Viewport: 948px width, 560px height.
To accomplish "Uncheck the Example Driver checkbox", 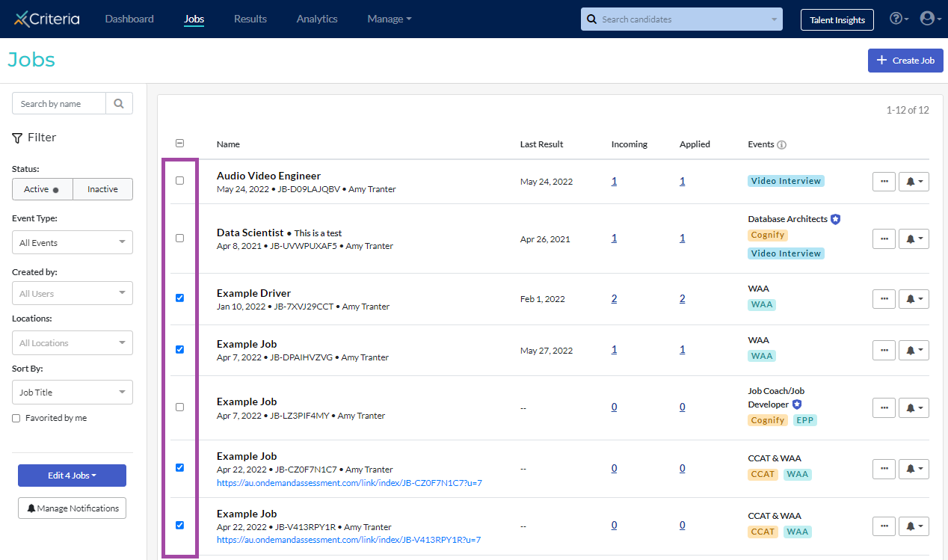I will (x=179, y=298).
